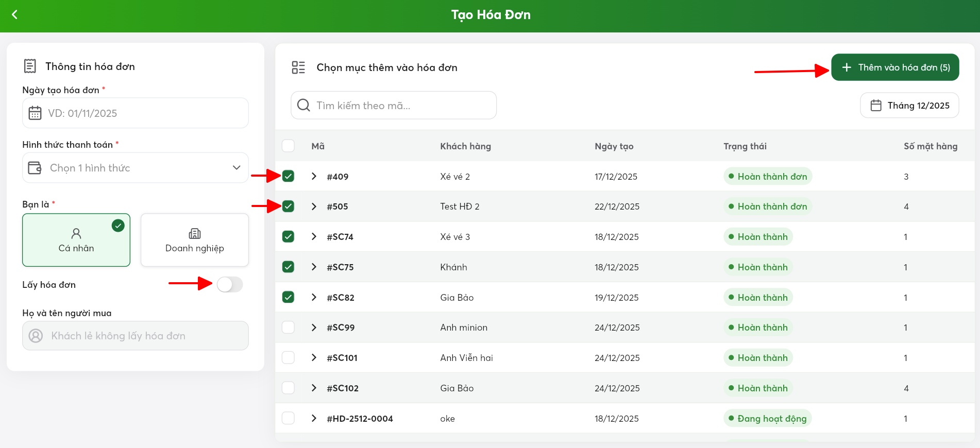Screen dimensions: 980x448
Task: Check the checkbox for order #SC99
Action: (289, 328)
